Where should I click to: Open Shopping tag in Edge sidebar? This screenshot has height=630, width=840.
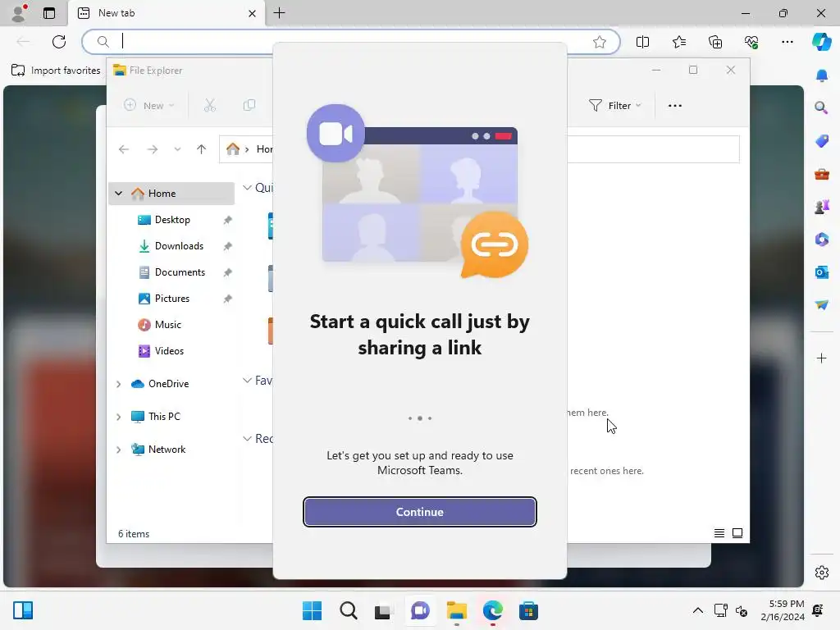coord(821,141)
